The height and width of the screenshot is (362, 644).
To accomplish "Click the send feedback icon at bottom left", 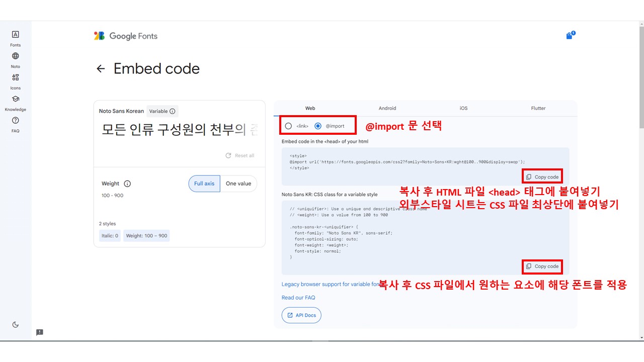I will (40, 332).
